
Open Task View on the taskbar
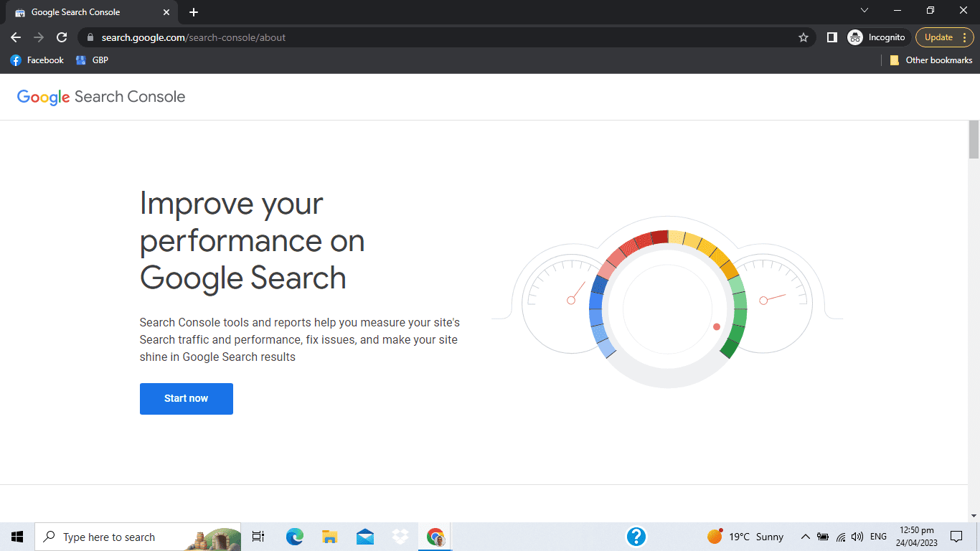tap(258, 537)
